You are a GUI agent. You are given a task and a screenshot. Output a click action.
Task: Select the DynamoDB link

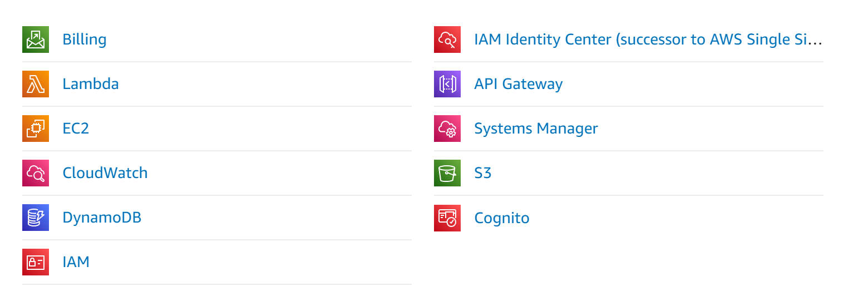(x=102, y=218)
